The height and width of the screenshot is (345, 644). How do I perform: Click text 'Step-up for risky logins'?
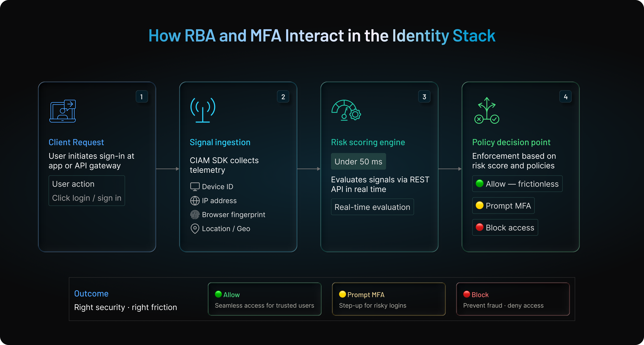coord(372,306)
